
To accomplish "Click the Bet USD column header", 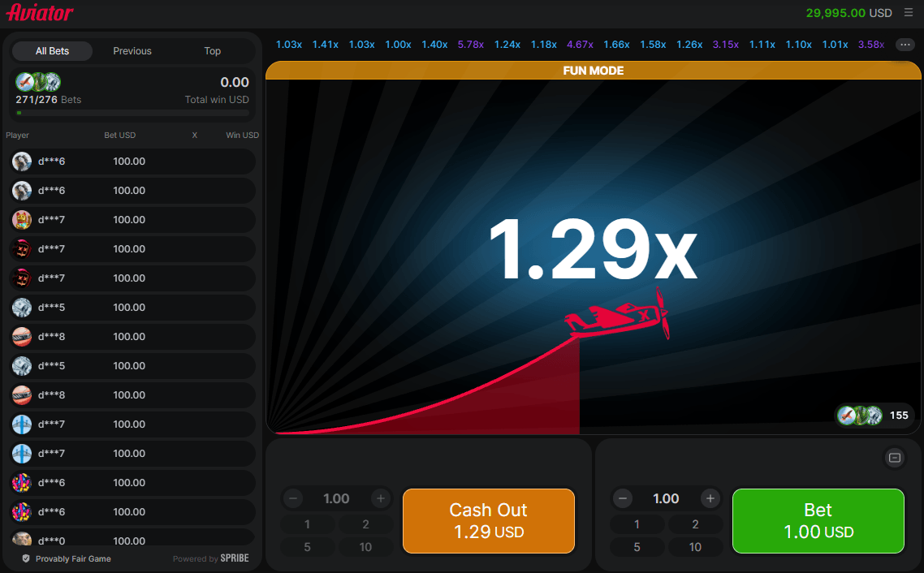I will [x=119, y=135].
